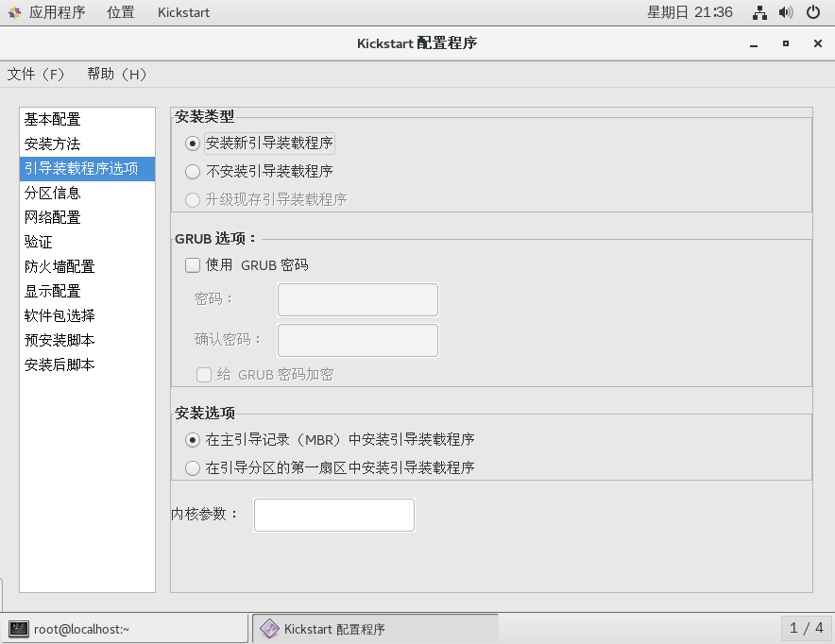This screenshot has height=644, width=835.
Task: Choose 在主引导记录(MBR)中安装 radio button
Action: (x=193, y=440)
